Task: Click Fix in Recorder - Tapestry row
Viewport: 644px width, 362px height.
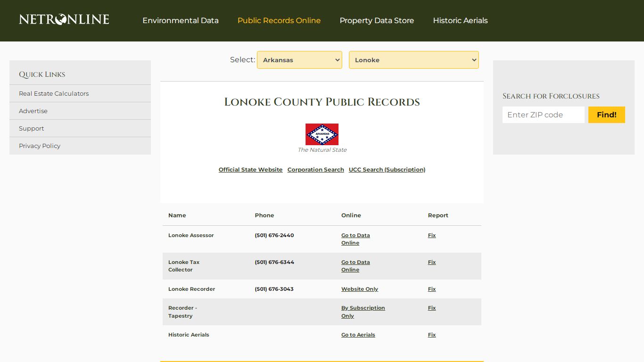Action: click(432, 308)
